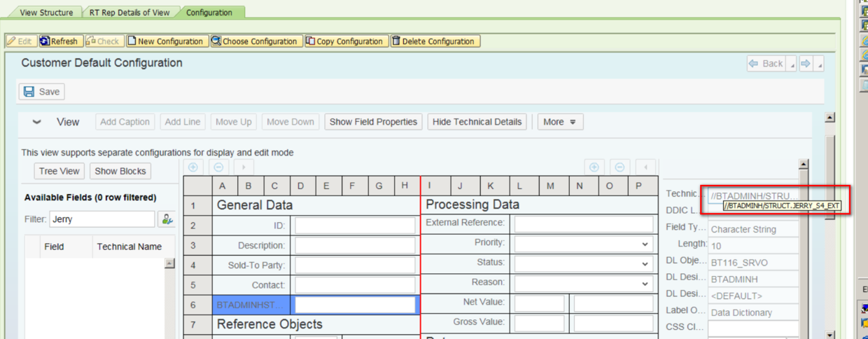
Task: Collapse the View section chevron
Action: pos(37,122)
